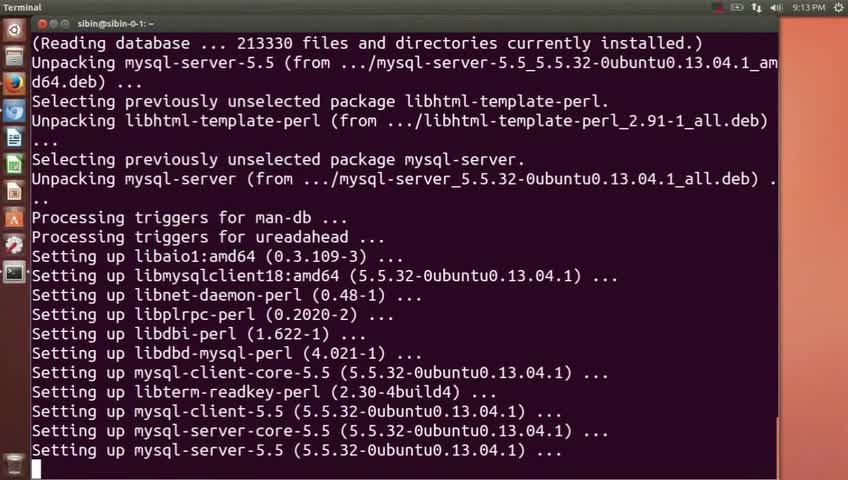The image size is (848, 480).
Task: Open the sound volume indicator menu
Action: click(775, 7)
